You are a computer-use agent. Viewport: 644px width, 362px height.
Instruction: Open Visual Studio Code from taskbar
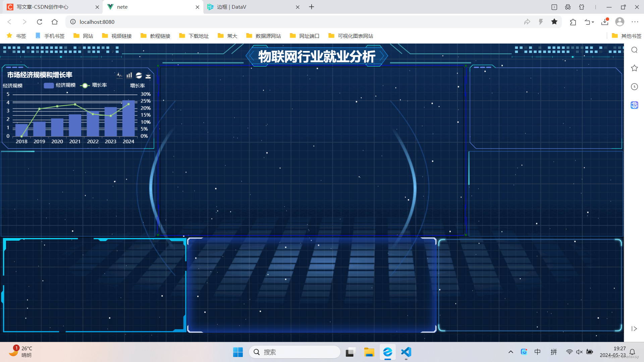(x=406, y=352)
